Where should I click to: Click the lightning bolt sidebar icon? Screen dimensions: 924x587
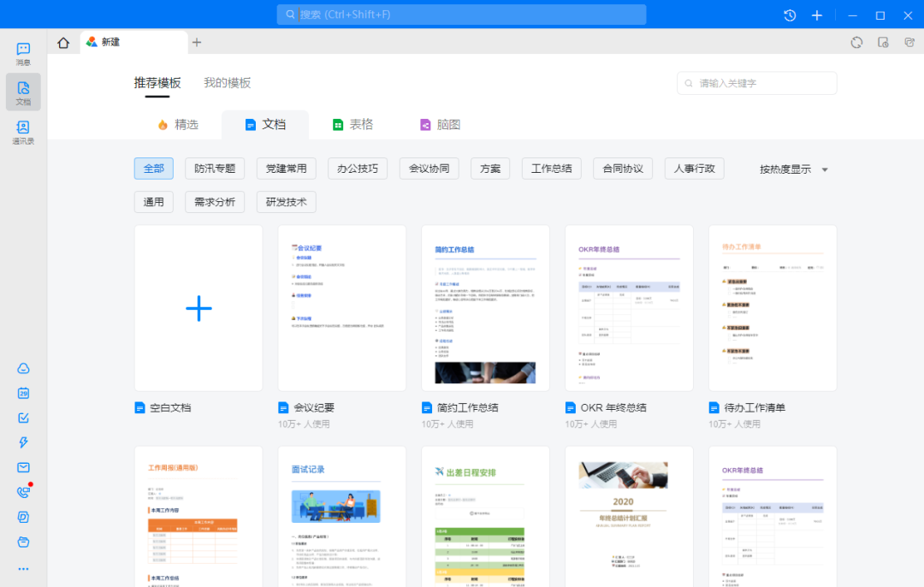24,442
